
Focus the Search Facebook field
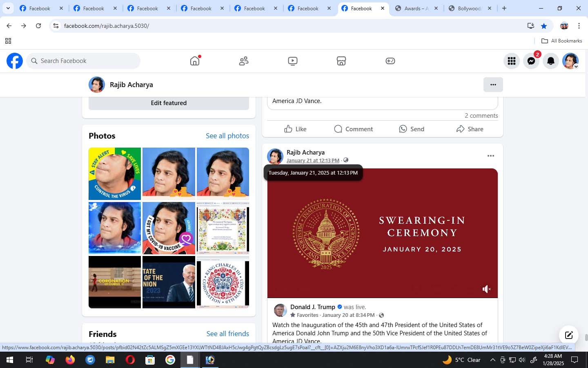pos(84,61)
